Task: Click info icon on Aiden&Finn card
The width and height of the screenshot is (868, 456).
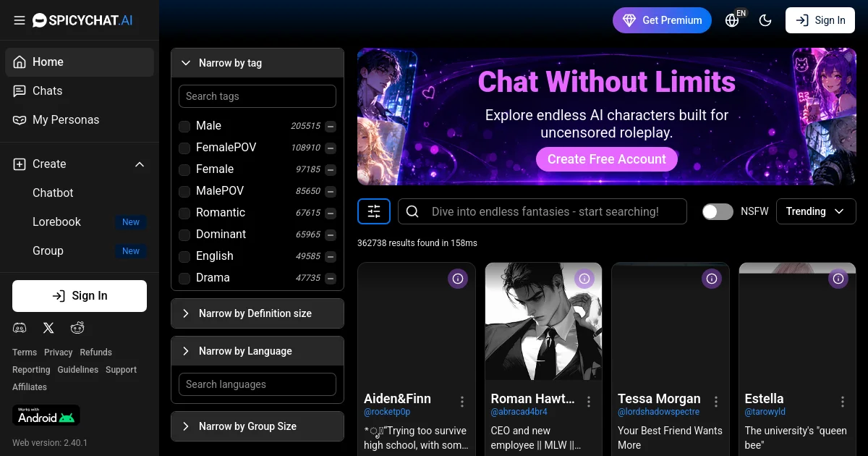Action: 457,279
